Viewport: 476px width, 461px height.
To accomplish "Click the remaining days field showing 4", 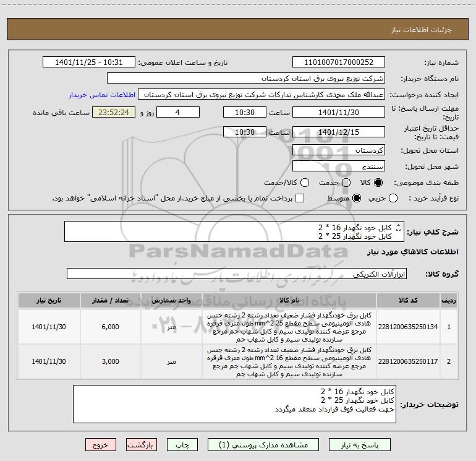I will pyautogui.click(x=178, y=112).
